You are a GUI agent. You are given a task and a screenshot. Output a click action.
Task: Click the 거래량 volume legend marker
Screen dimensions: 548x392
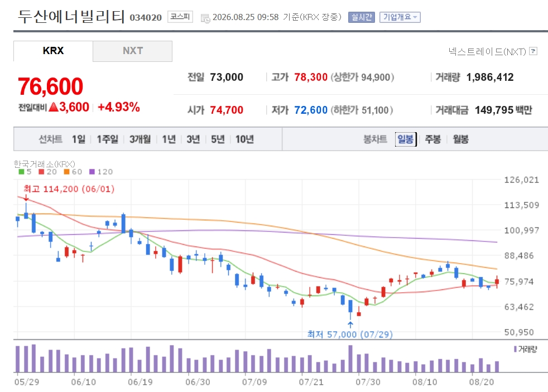tap(515, 349)
